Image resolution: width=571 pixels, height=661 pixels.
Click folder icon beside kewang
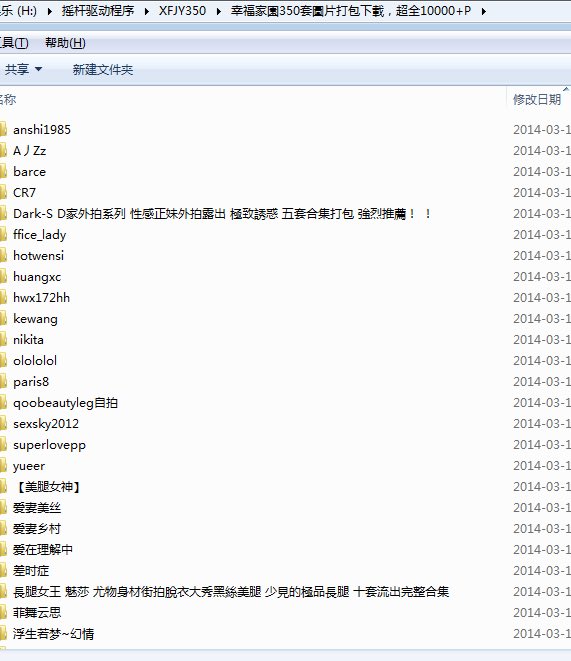[3, 319]
